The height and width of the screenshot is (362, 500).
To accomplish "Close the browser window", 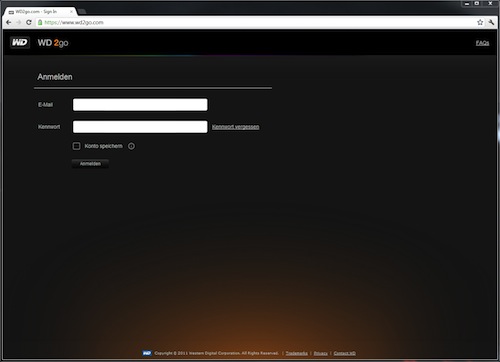I will coord(490,4).
